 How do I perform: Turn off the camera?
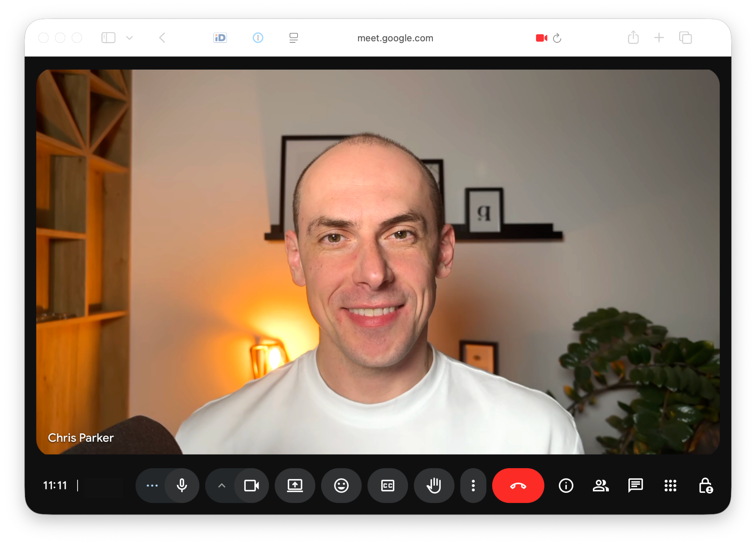(251, 485)
